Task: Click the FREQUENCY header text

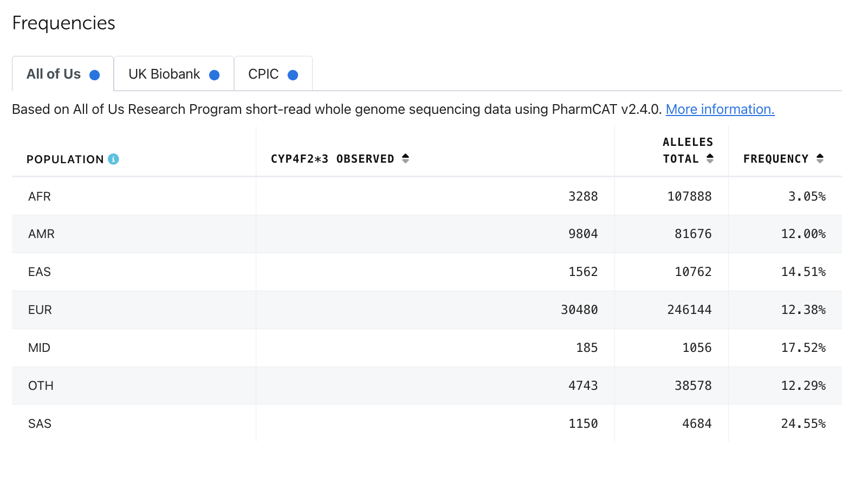Action: pos(775,159)
